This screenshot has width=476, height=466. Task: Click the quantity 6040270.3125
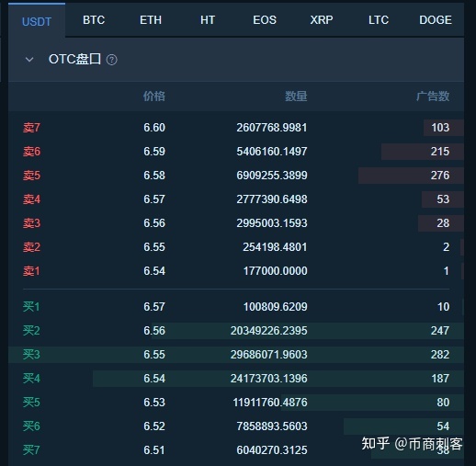tap(272, 450)
